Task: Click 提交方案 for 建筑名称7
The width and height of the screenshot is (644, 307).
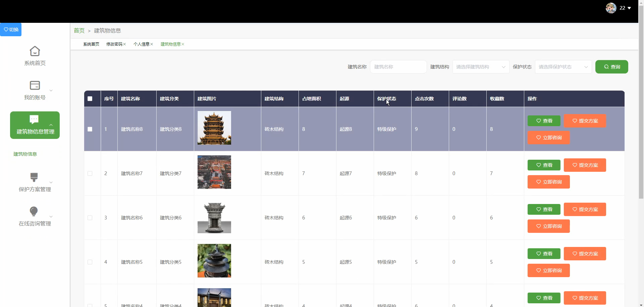Action: 585,165
